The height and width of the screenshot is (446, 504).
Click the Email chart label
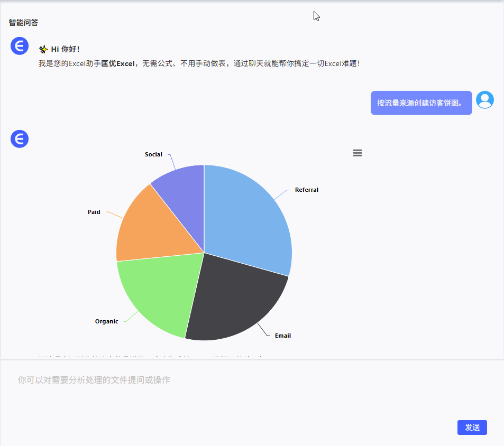point(283,336)
